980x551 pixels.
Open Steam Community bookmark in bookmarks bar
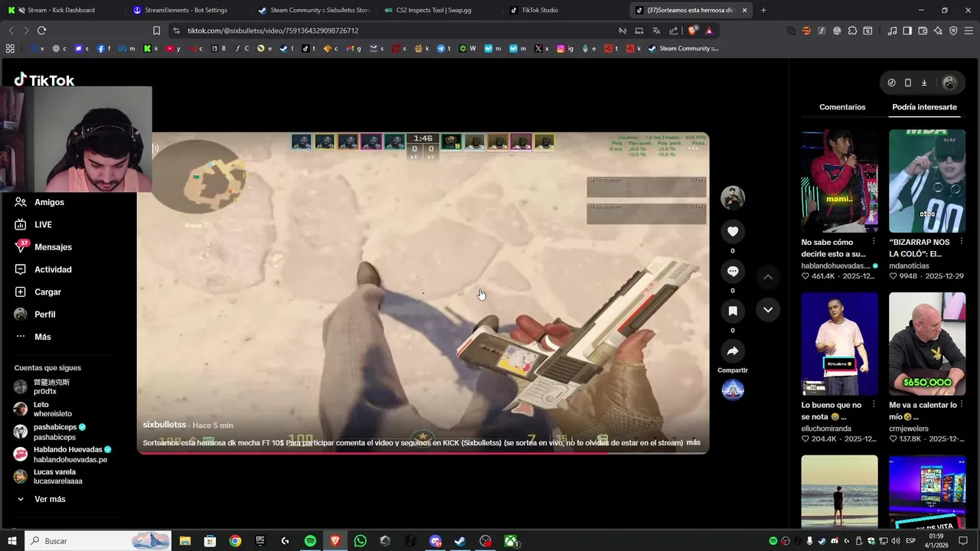click(x=683, y=48)
